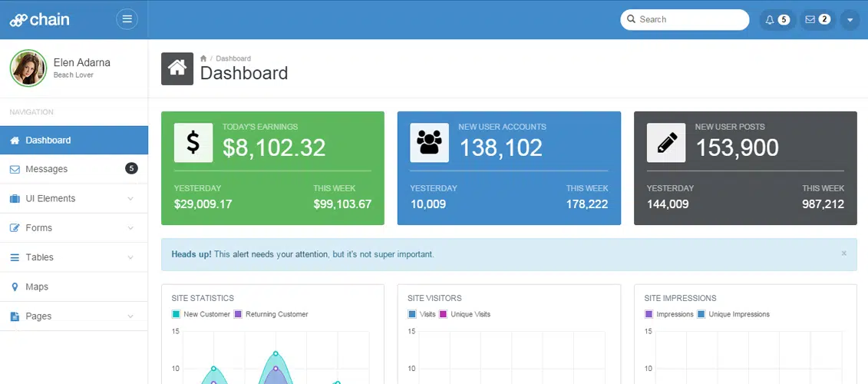
Task: Click the home icon in breadcrumb
Action: click(203, 58)
